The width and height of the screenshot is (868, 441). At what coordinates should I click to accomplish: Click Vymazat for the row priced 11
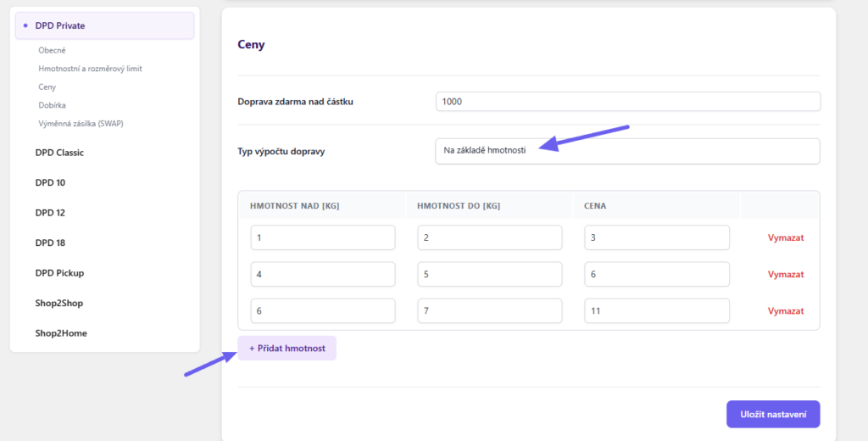786,310
